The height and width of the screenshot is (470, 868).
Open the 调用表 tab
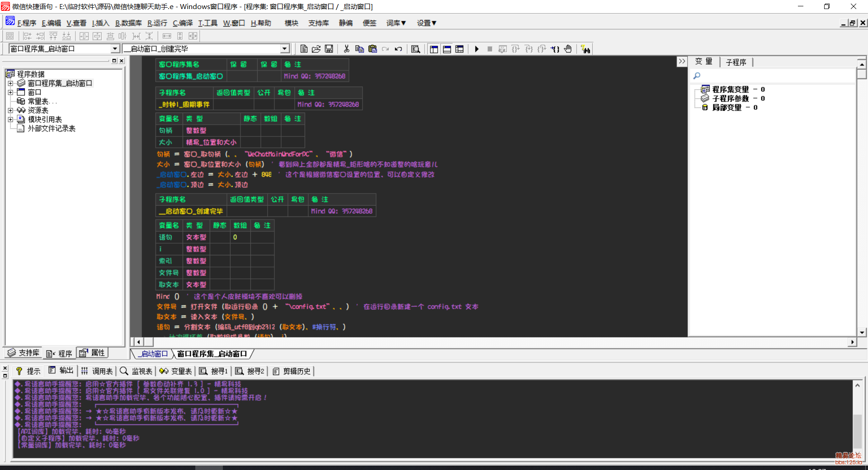point(97,371)
